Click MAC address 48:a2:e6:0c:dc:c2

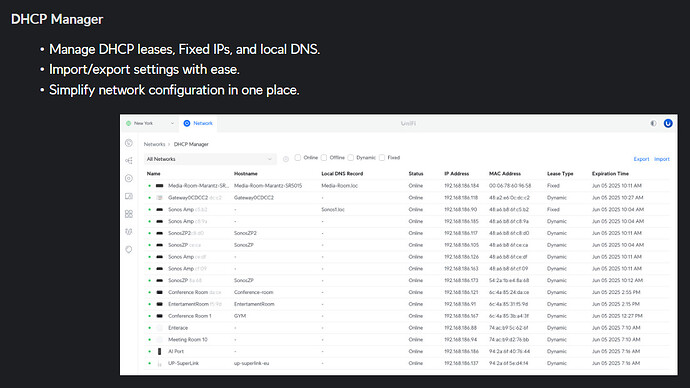(509, 198)
